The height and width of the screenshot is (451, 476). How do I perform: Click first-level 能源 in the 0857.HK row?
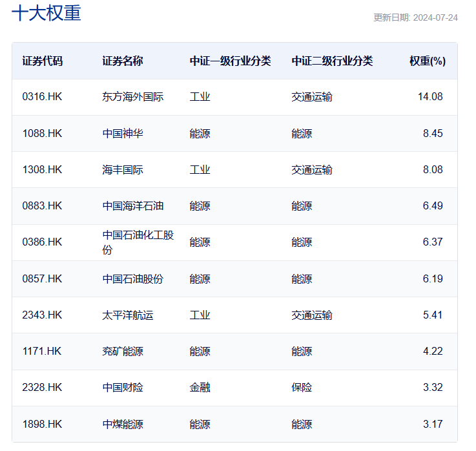[200, 278]
